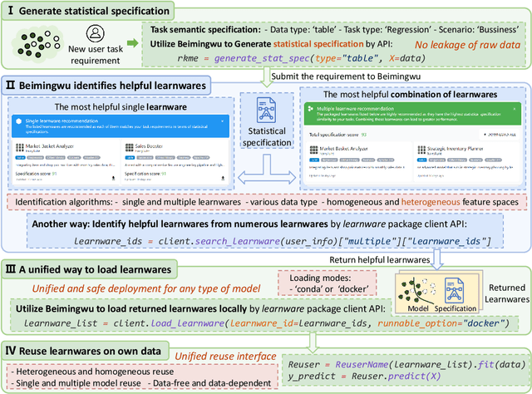Click the Reuser.predict(X) code line
This screenshot has height=394, width=532.
(x=364, y=376)
